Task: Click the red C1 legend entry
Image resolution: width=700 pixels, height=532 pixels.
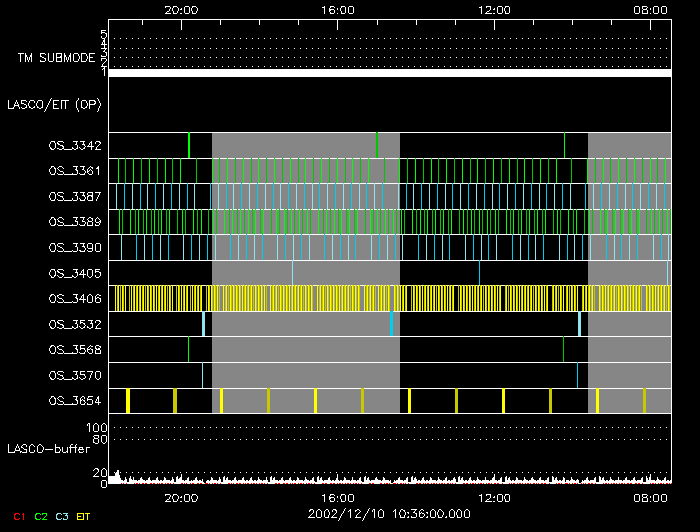Action: click(x=18, y=516)
